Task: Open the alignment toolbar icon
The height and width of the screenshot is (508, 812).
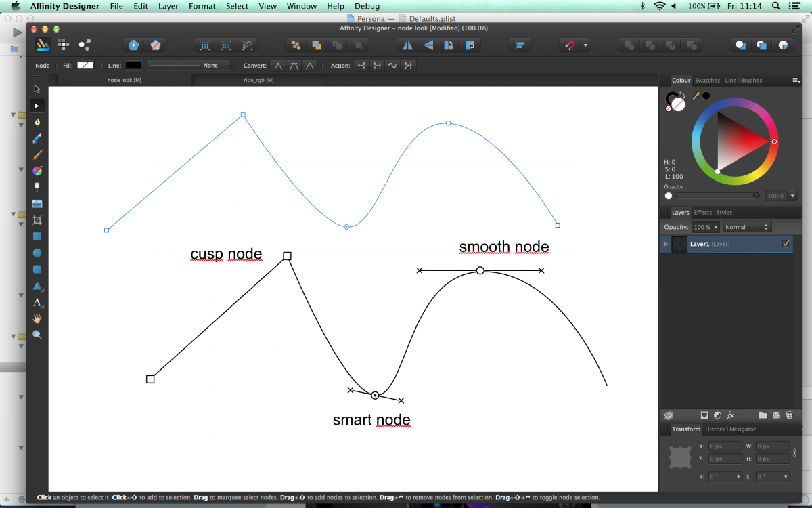Action: pyautogui.click(x=520, y=45)
